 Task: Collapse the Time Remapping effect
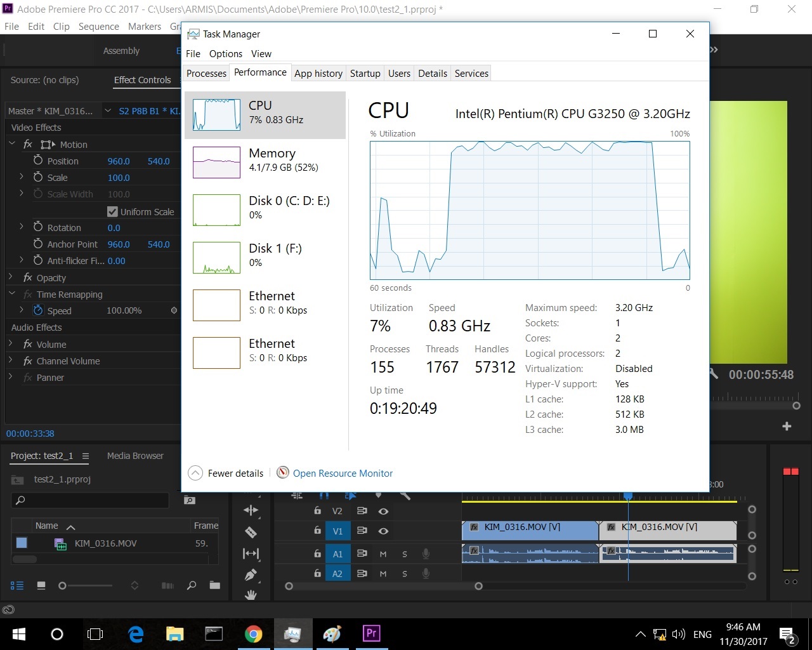12,294
